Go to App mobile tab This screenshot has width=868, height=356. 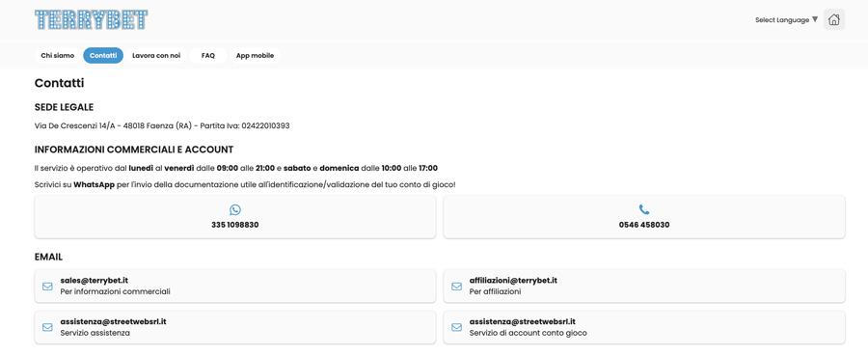[x=255, y=55]
